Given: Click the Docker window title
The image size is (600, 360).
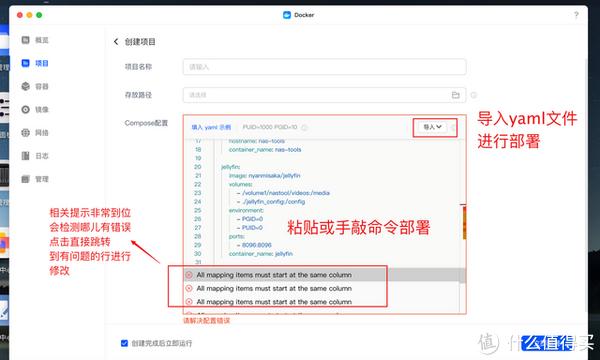Looking at the screenshot, I should 304,15.
